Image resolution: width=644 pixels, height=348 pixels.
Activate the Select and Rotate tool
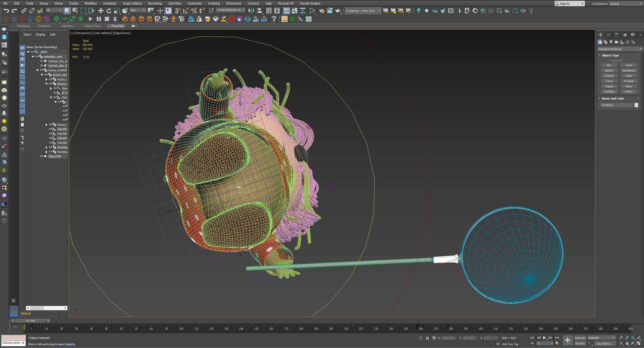pyautogui.click(x=109, y=11)
